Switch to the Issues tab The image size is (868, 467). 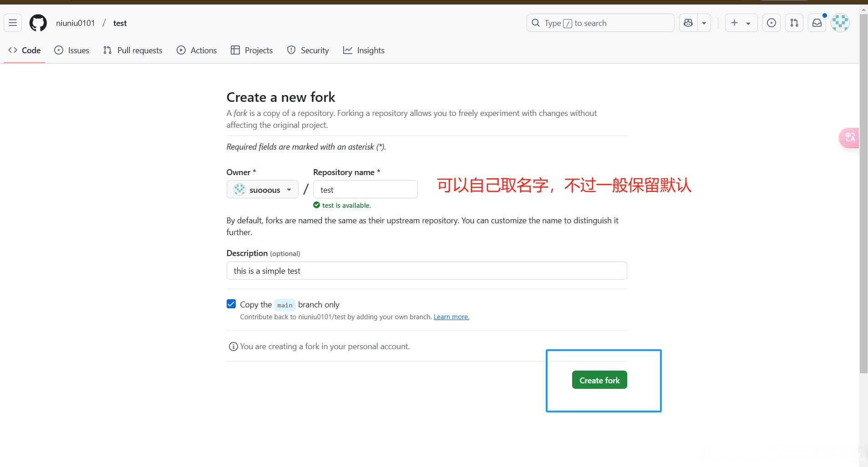tap(72, 50)
